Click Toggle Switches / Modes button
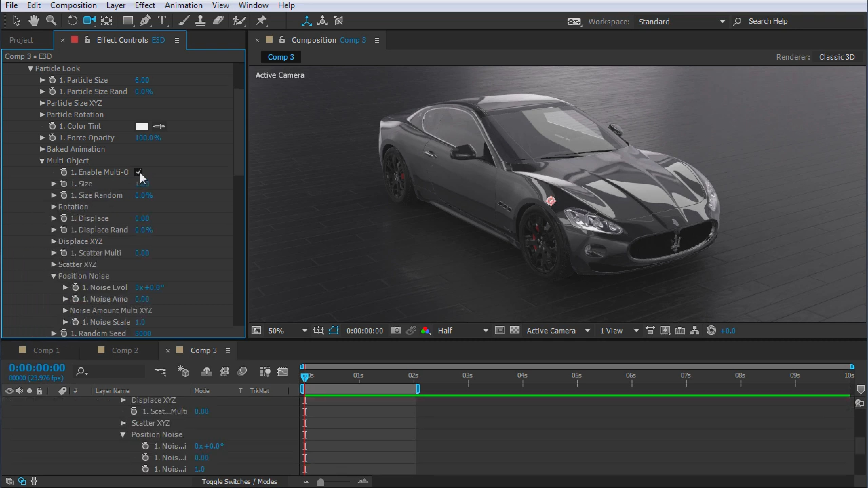Image resolution: width=868 pixels, height=488 pixels. [x=239, y=482]
